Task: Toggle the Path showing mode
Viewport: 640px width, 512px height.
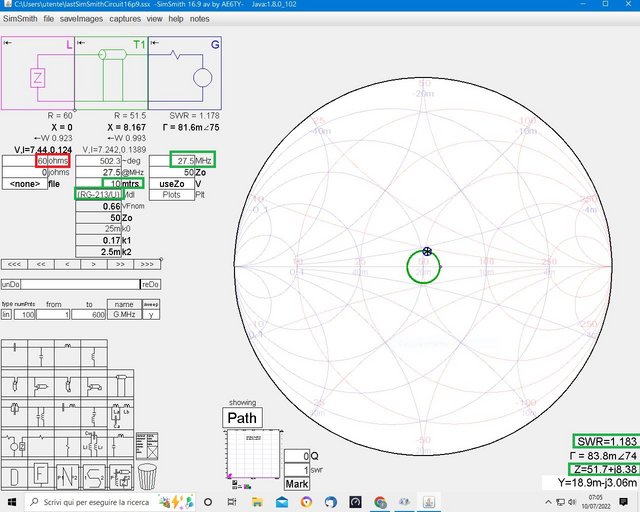Action: click(x=242, y=418)
